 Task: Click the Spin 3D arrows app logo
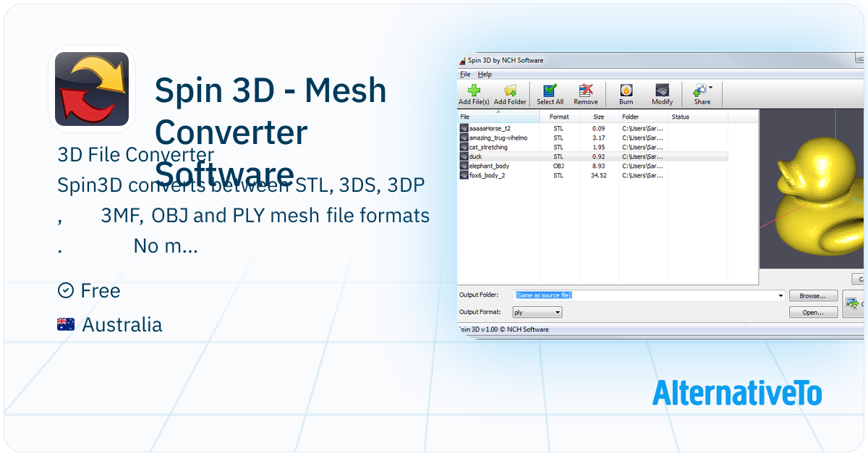point(92,89)
